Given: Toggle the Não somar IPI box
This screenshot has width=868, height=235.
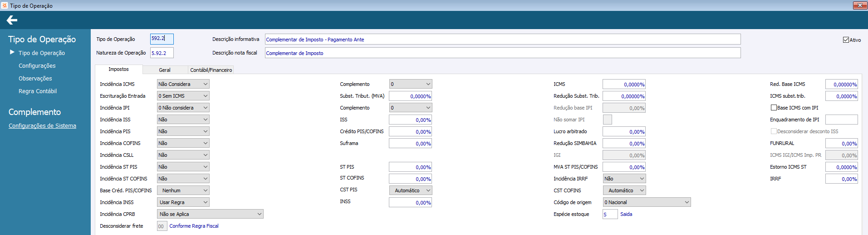Looking at the screenshot, I should point(607,120).
